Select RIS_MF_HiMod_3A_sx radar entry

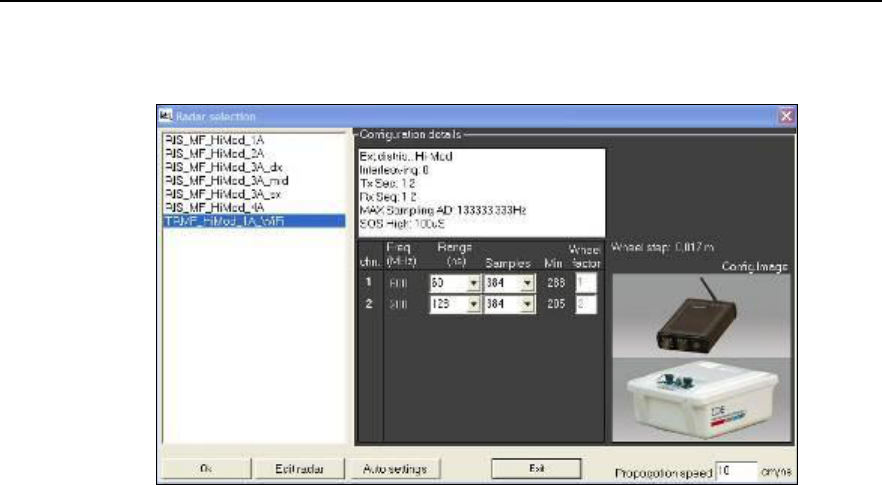tap(223, 194)
